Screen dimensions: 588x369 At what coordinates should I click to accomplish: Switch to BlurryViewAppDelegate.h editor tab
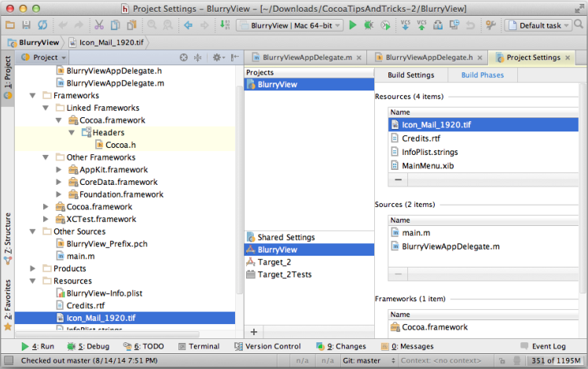428,57
